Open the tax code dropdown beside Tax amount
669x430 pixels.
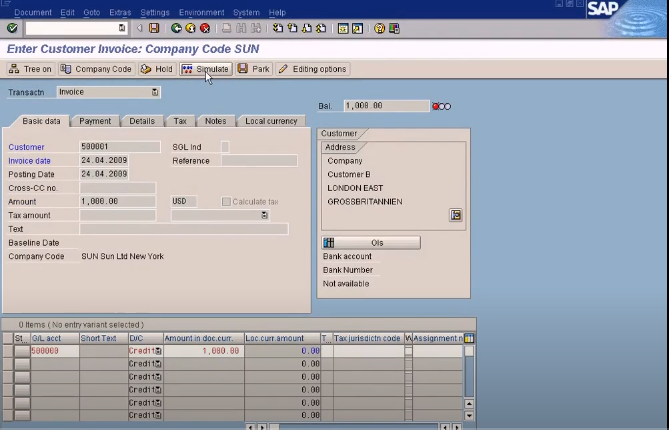(x=265, y=215)
